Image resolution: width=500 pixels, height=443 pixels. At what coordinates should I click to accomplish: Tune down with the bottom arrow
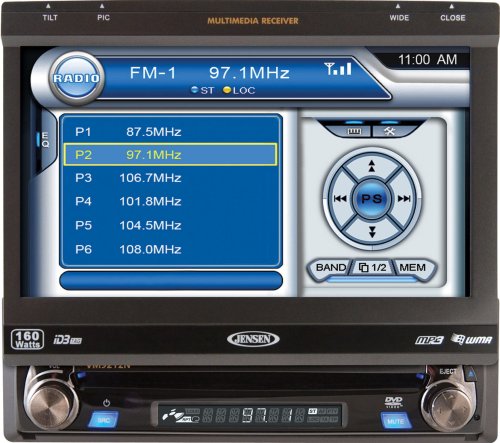(x=372, y=232)
